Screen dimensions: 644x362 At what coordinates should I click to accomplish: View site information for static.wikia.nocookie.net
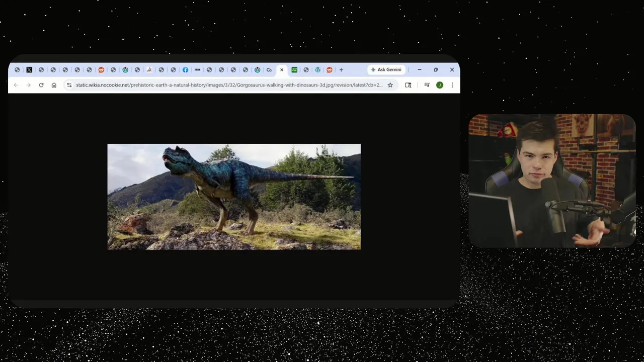(69, 85)
